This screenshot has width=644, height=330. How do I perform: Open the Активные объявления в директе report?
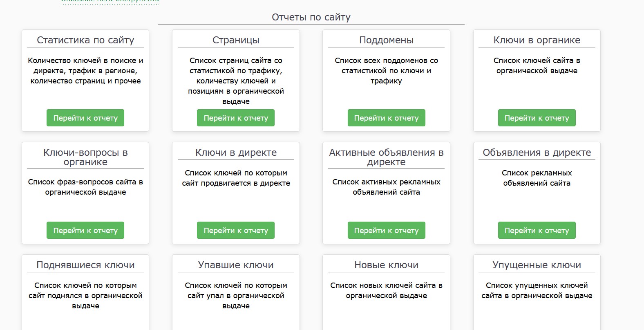386,230
